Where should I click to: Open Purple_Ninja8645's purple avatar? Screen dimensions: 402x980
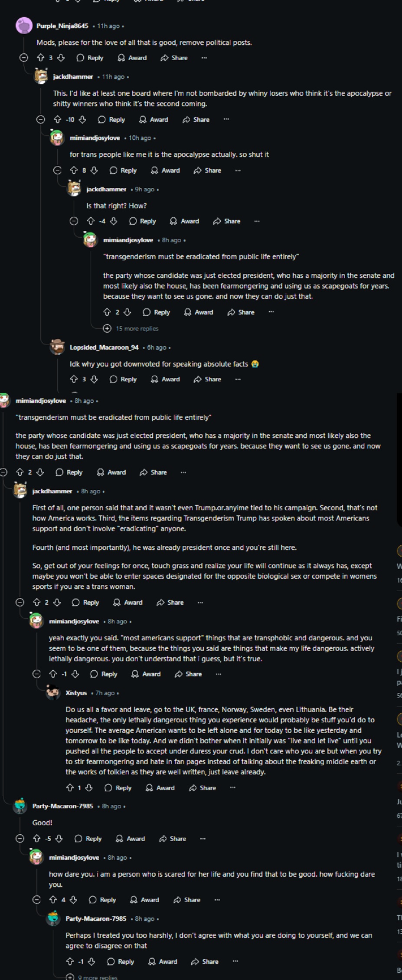pyautogui.click(x=24, y=26)
